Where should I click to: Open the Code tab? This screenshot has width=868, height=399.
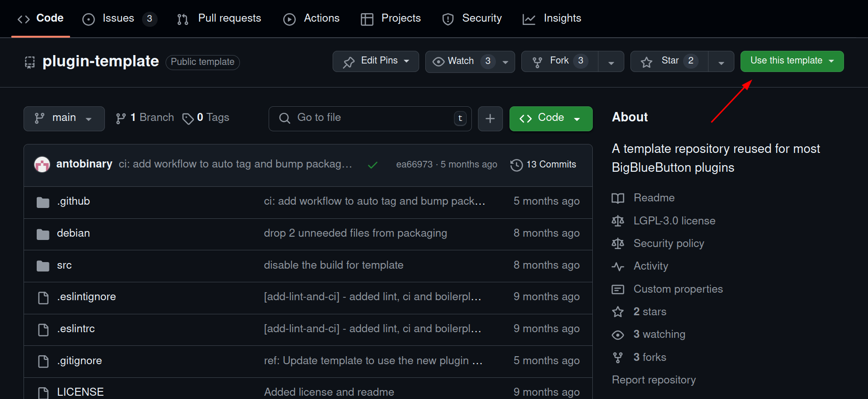(x=40, y=18)
